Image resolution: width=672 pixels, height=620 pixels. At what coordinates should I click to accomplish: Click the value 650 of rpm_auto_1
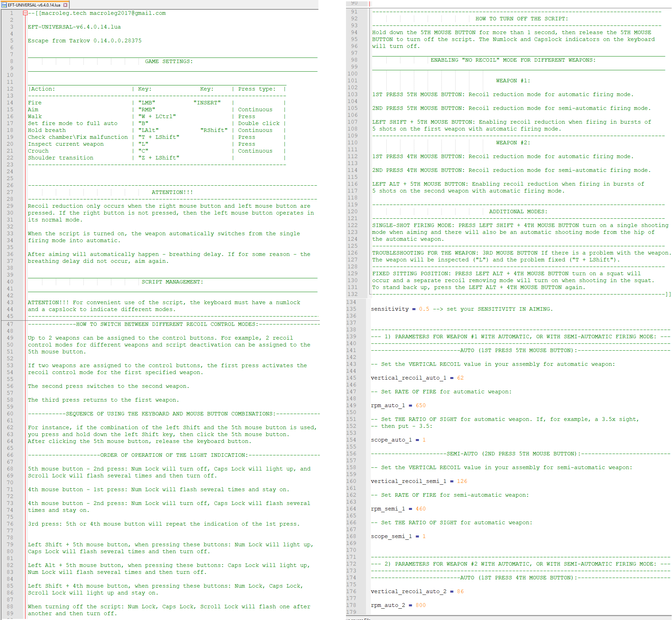(421, 405)
